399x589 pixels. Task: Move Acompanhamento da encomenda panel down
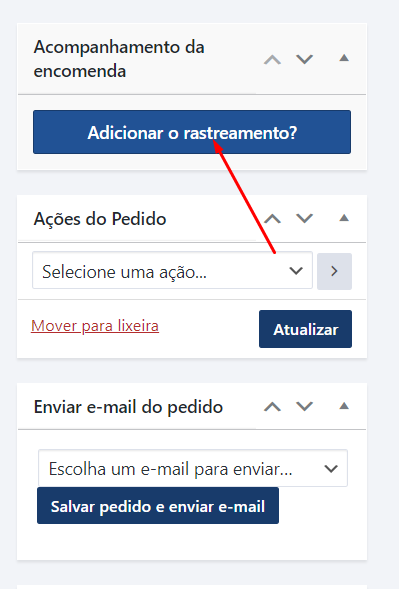(x=304, y=59)
